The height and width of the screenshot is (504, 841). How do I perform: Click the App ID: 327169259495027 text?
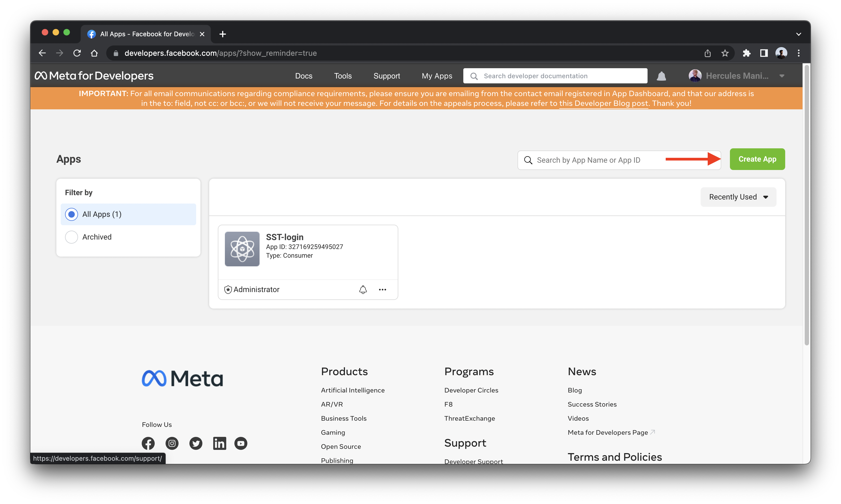304,247
